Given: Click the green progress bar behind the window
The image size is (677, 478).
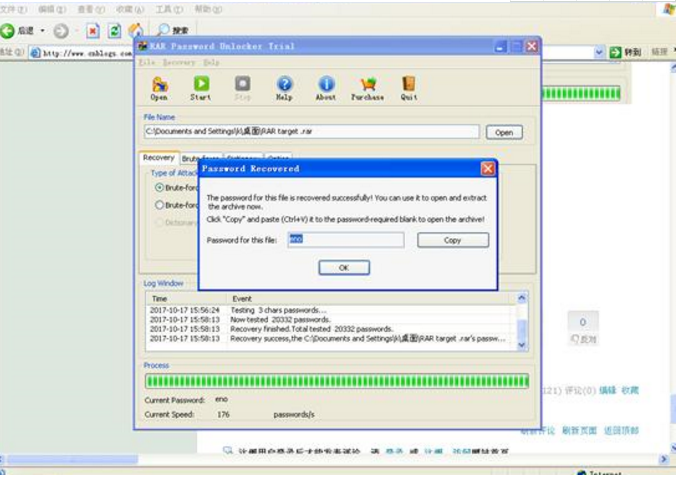Looking at the screenshot, I should 581,94.
